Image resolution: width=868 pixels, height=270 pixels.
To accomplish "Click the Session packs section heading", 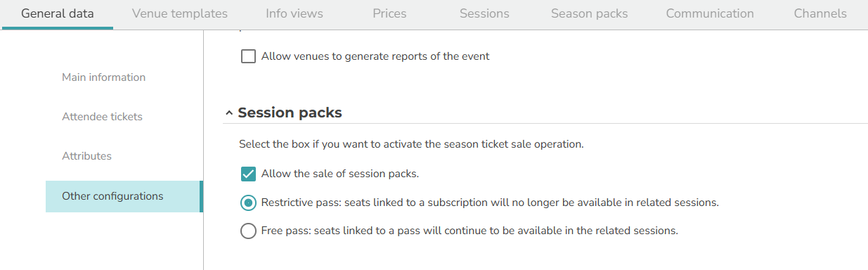I will coord(290,112).
